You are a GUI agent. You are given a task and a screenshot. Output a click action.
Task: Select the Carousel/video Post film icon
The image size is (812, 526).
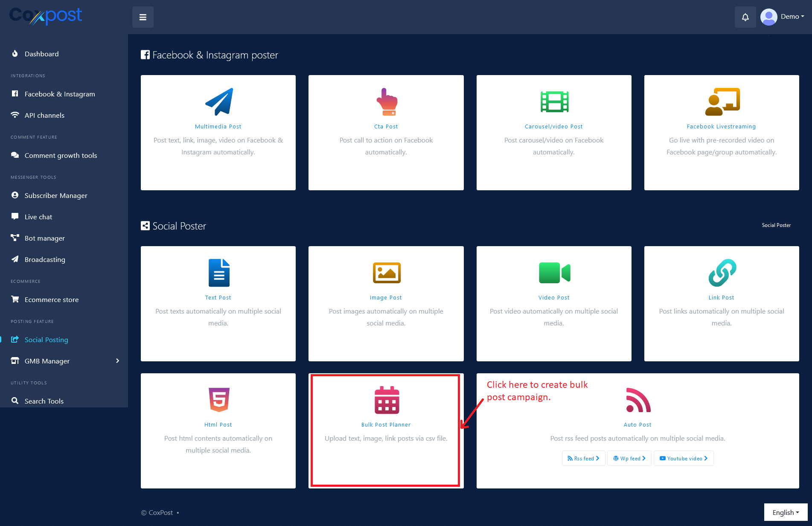(x=554, y=102)
